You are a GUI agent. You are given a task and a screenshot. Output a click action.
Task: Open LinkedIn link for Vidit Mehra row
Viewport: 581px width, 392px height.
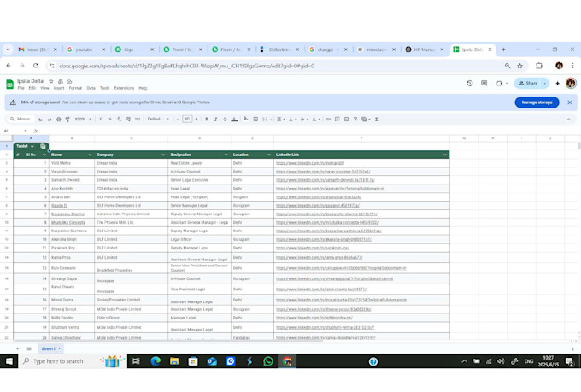click(x=310, y=163)
